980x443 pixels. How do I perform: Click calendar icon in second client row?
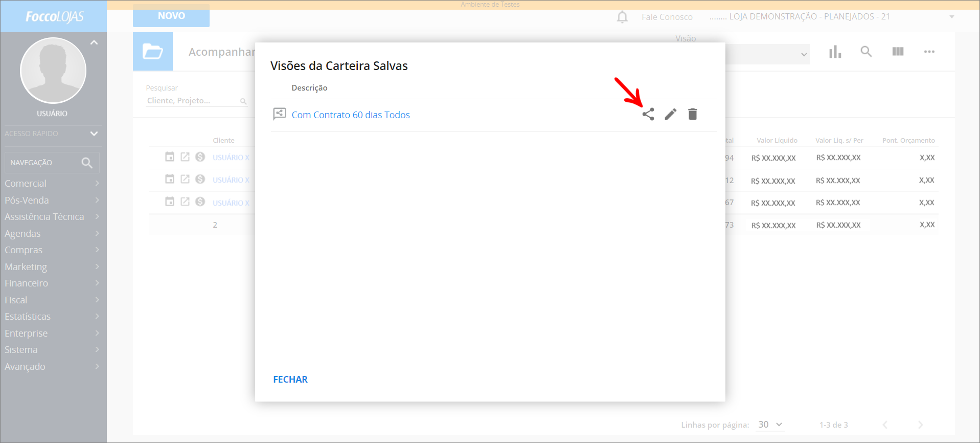(x=170, y=179)
